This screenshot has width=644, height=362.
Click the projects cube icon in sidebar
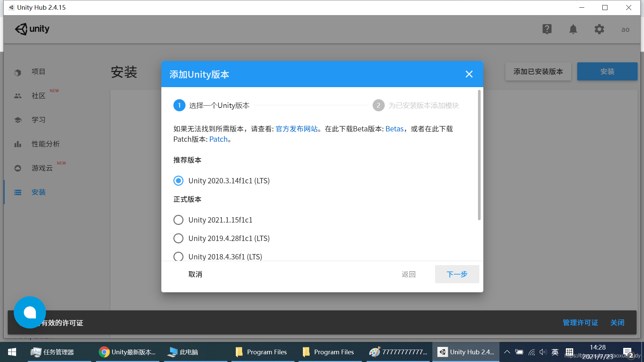coord(18,72)
